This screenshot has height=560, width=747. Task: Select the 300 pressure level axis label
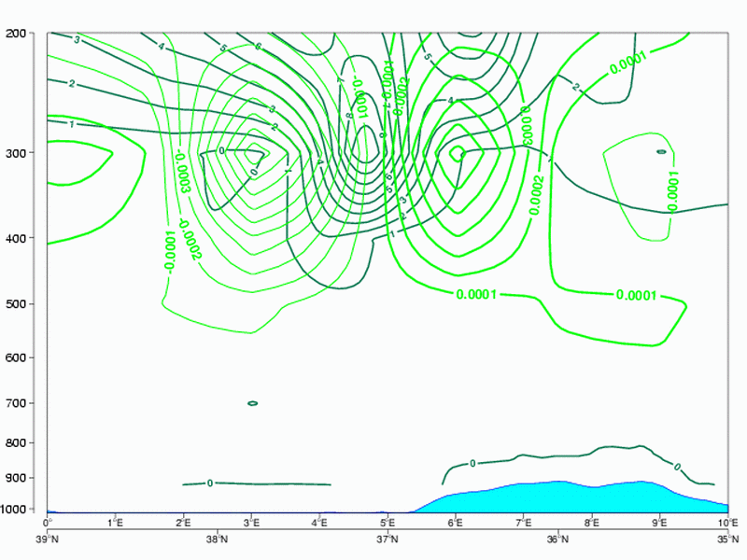point(19,152)
